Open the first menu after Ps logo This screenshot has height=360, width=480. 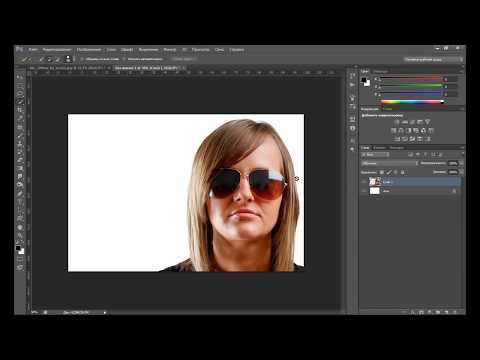(x=33, y=50)
